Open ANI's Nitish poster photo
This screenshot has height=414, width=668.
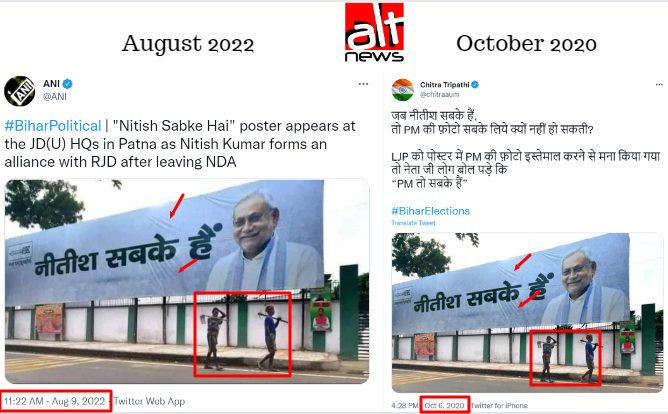point(187,282)
